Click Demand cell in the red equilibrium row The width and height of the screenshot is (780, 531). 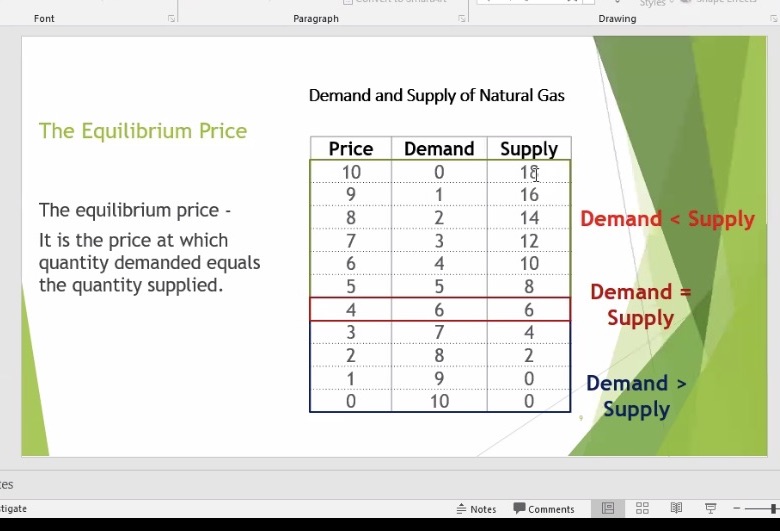click(x=439, y=310)
